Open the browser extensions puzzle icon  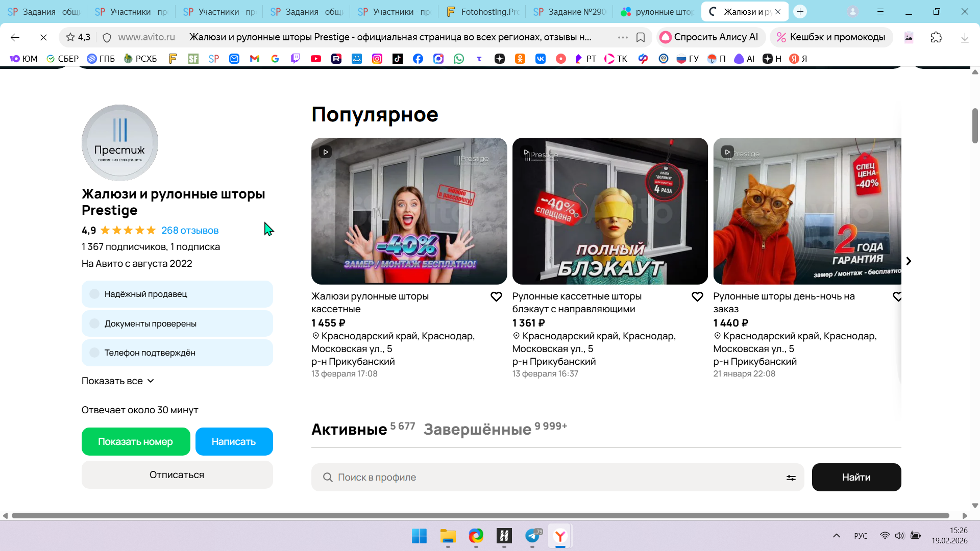[x=936, y=37]
